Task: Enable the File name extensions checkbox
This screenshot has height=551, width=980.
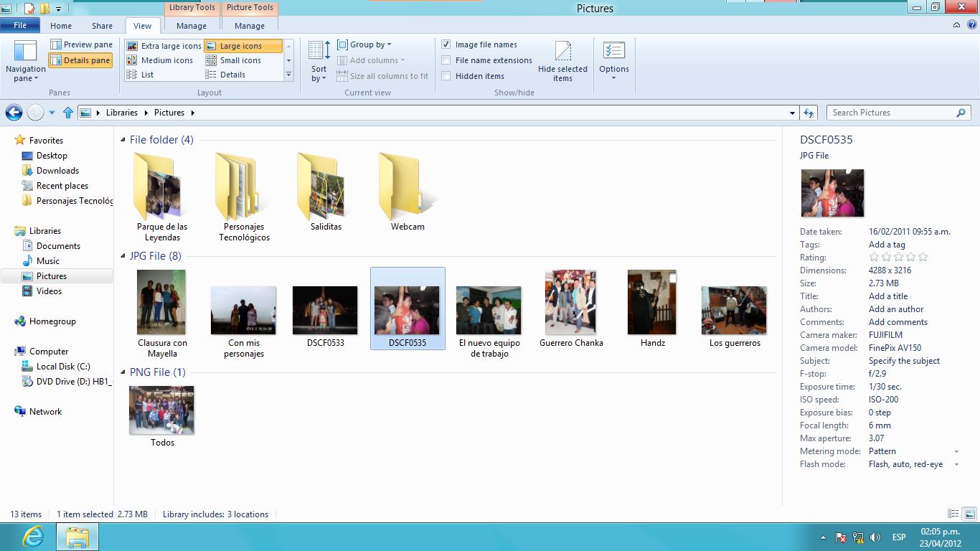Action: (446, 60)
